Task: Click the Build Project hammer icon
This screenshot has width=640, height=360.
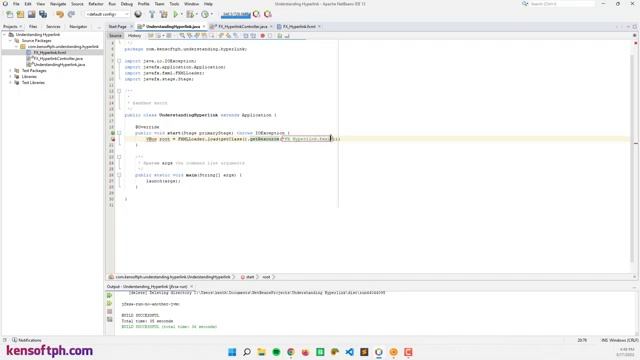Action: [152, 14]
